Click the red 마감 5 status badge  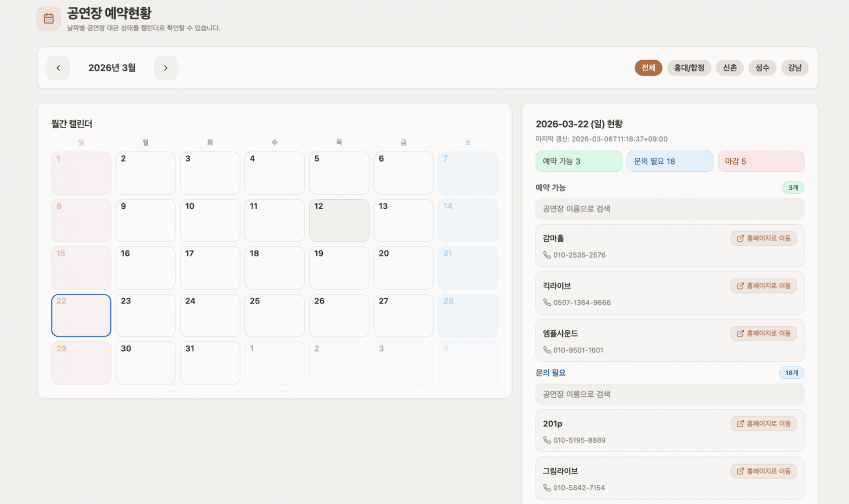[x=760, y=161]
